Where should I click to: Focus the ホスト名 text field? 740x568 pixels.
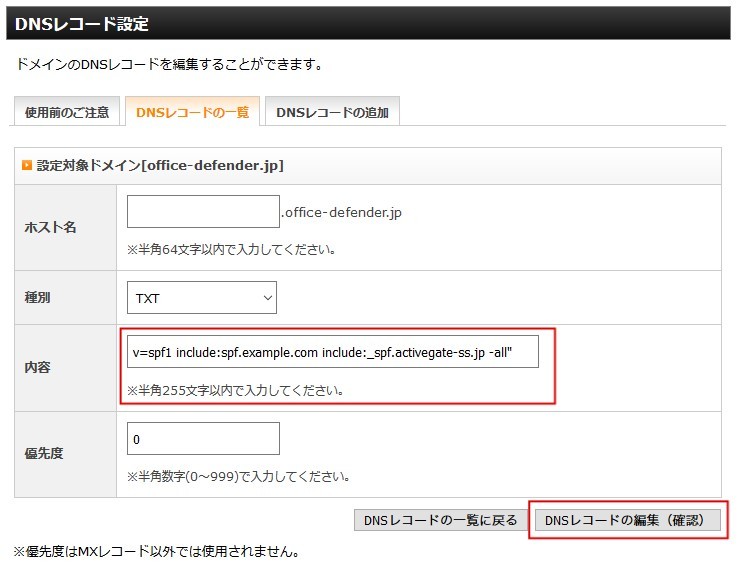tap(203, 212)
